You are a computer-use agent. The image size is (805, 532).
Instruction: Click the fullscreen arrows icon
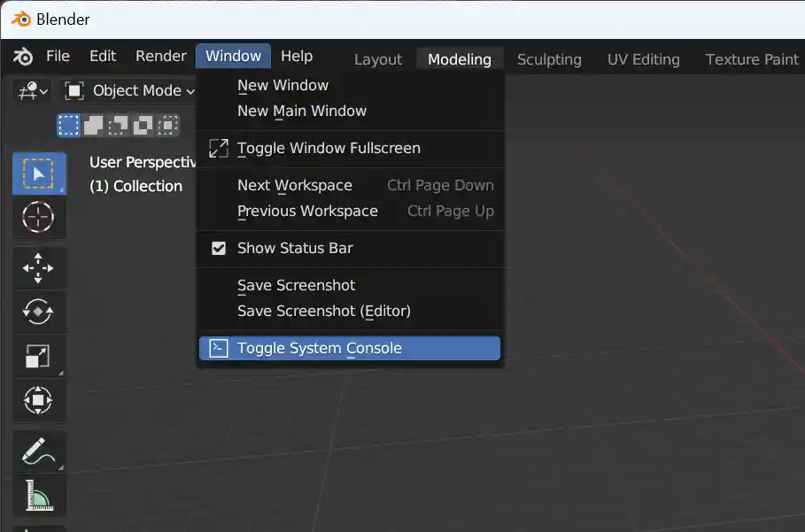click(219, 148)
